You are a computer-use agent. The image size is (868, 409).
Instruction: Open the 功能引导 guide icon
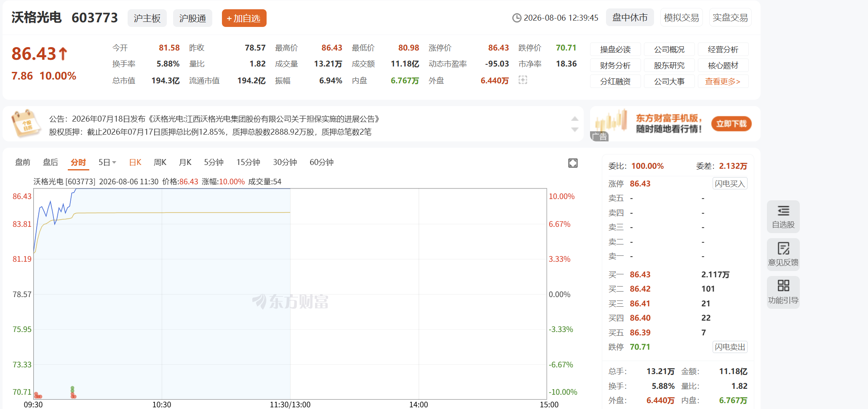783,292
